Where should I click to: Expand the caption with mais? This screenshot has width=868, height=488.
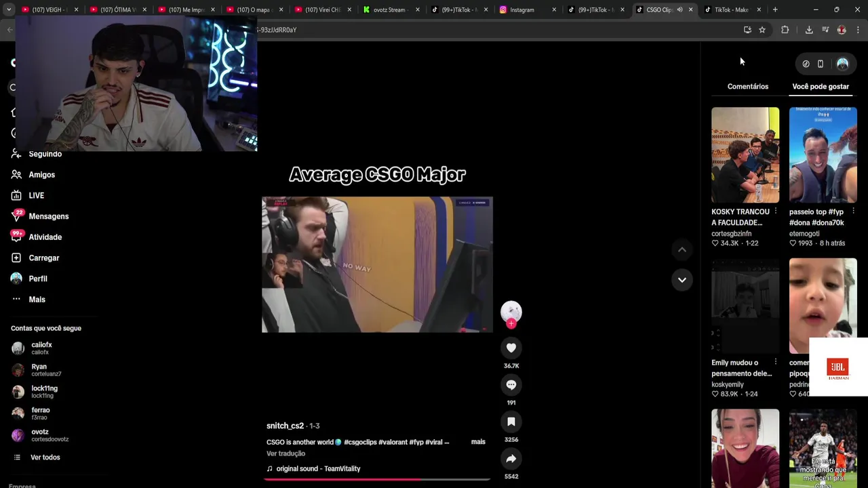tap(478, 442)
